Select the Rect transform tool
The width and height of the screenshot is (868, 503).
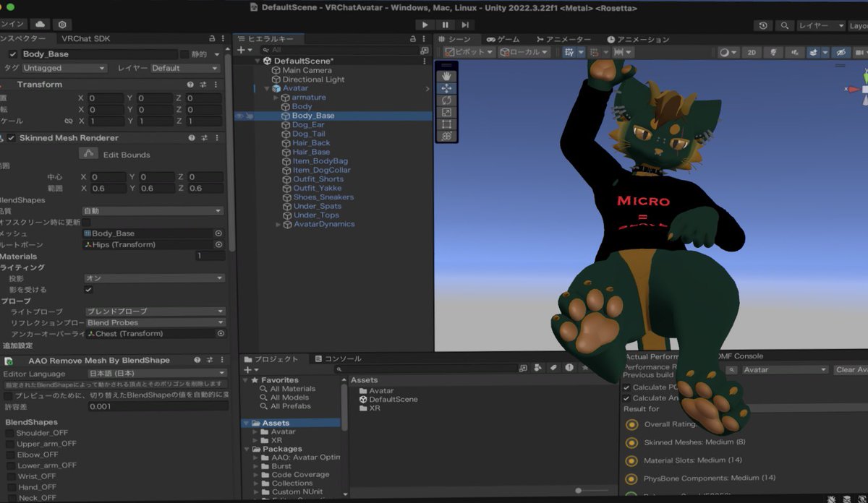click(446, 124)
